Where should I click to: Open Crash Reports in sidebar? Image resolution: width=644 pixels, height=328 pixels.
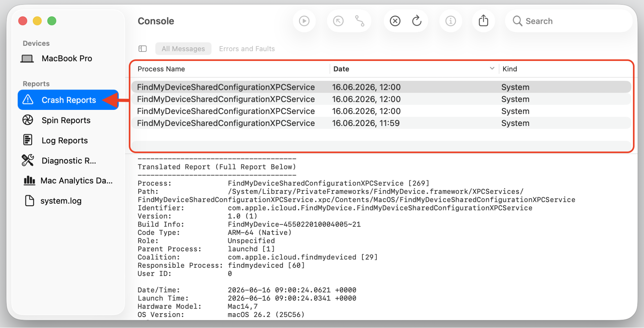pos(68,100)
